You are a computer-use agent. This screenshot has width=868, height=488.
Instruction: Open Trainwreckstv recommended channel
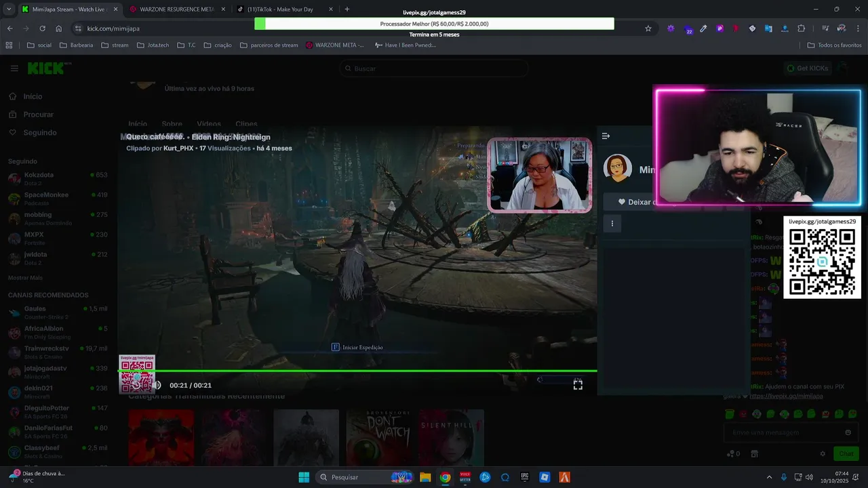coord(58,352)
